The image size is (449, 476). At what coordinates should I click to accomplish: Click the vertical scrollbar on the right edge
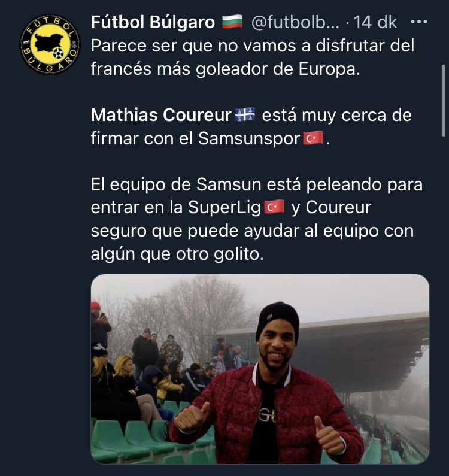pos(444,101)
